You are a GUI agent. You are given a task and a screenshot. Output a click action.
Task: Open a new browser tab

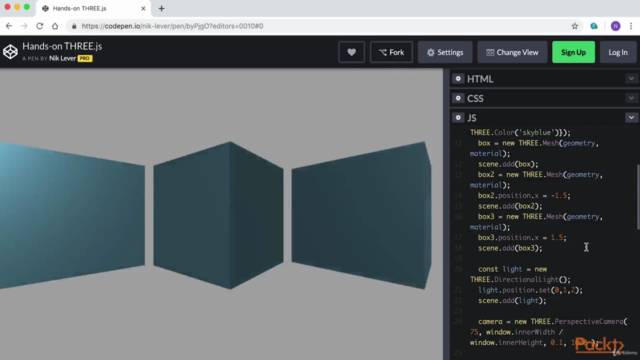click(x=162, y=9)
